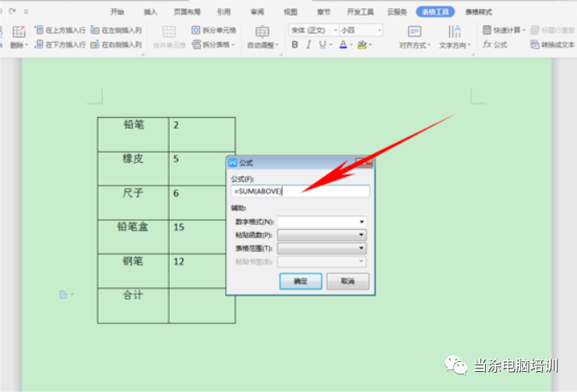Image resolution: width=577 pixels, height=392 pixels.
Task: Switch to the 表格工具 tab
Action: pos(436,13)
